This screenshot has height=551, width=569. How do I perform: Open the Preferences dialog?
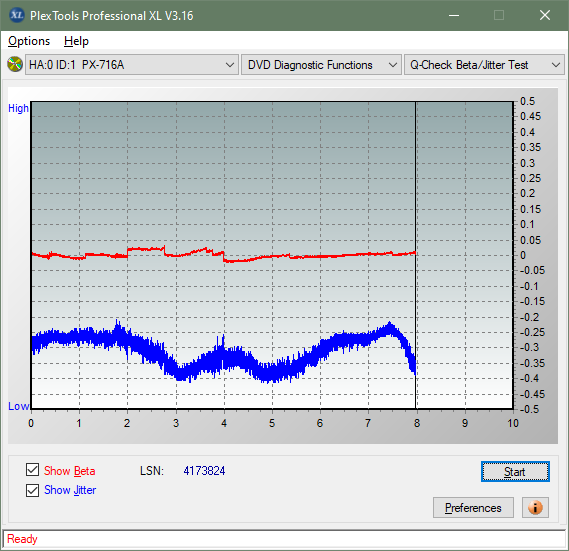(x=473, y=507)
